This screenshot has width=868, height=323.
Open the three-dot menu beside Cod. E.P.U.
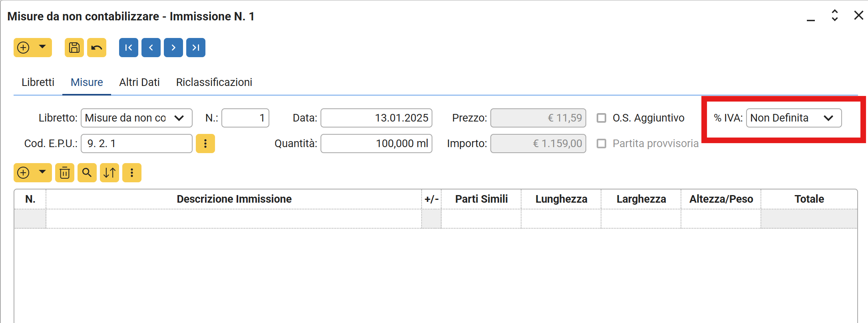click(x=205, y=144)
